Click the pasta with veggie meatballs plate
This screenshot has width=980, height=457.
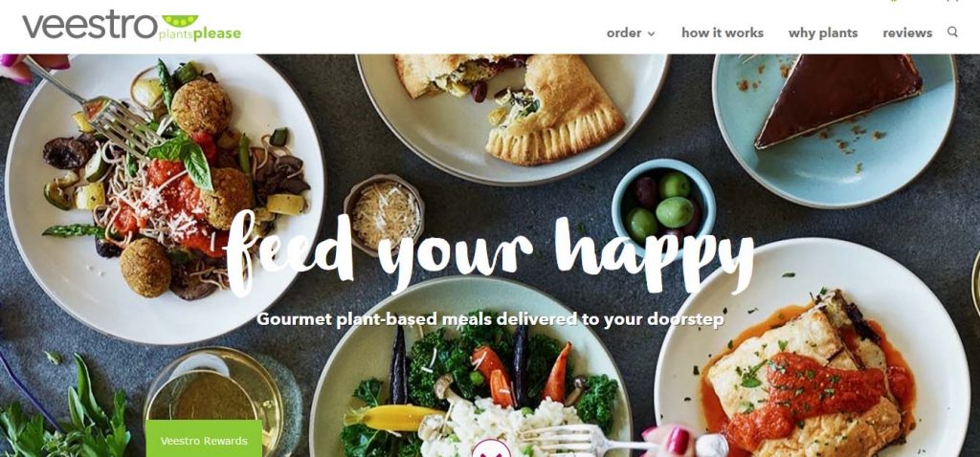[165, 199]
